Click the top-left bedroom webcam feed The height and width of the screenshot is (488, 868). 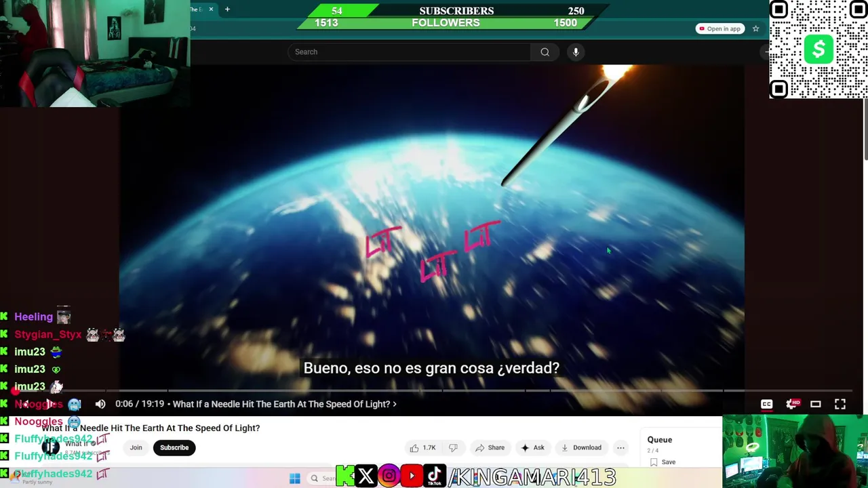[95, 54]
